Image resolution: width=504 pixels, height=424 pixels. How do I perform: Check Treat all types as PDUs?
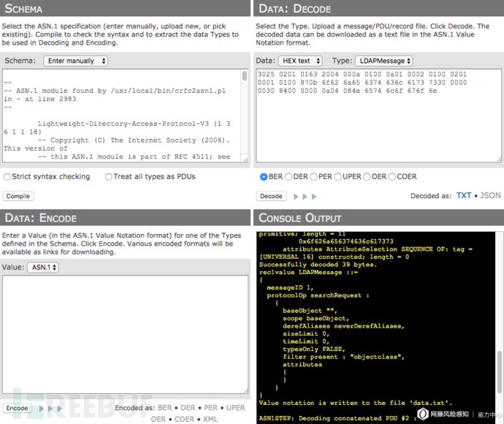[x=109, y=177]
